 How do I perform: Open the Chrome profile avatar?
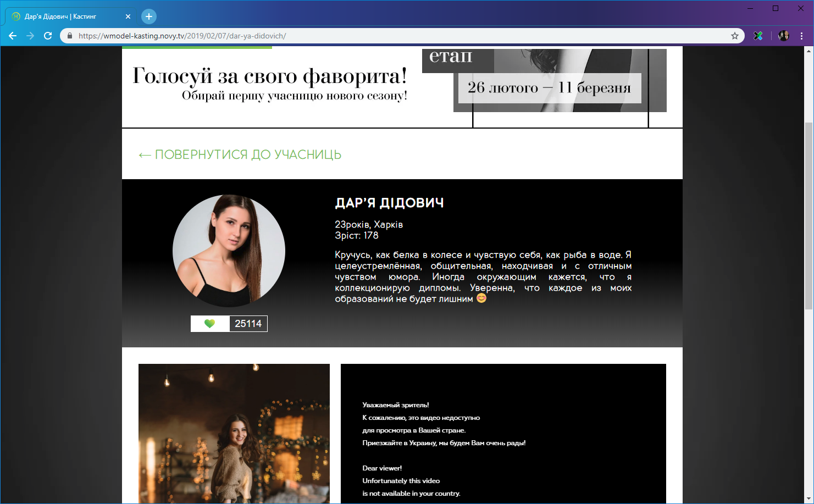784,36
